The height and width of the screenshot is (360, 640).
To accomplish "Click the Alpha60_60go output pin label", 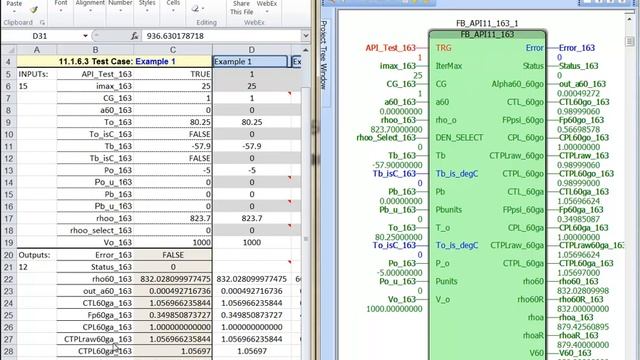I will click(518, 84).
